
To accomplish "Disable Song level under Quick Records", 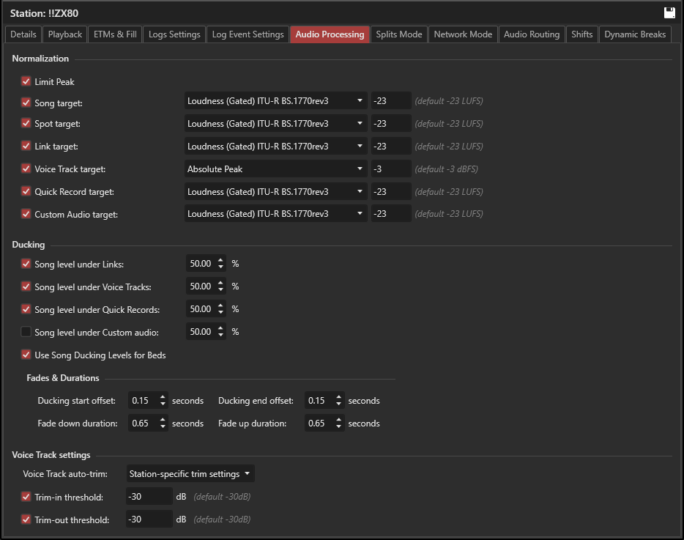I will pyautogui.click(x=26, y=309).
